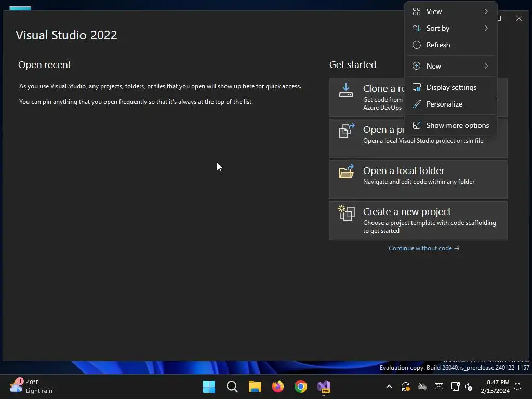Click the Open a local folder card

[418, 179]
